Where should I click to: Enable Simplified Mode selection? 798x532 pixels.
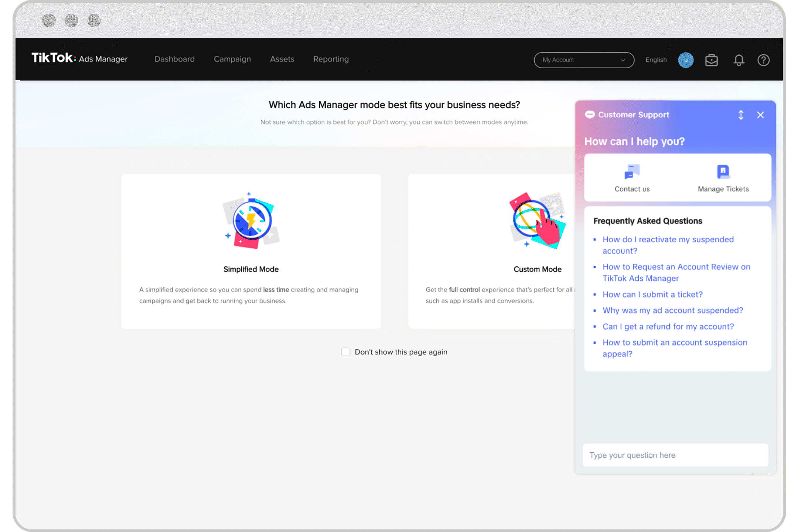250,249
